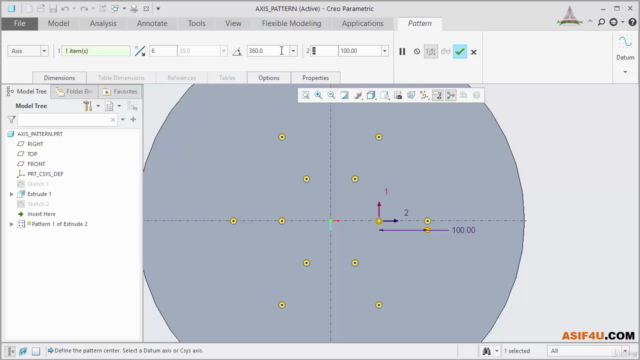Viewport: 640px width, 360px height.
Task: Click the 1 item(s) axis collector field
Action: tap(96, 51)
